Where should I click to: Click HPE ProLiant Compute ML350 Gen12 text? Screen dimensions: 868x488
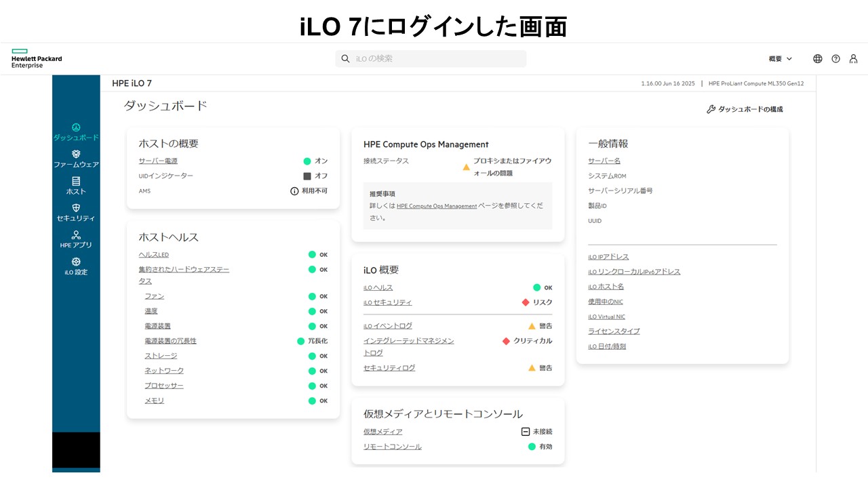pyautogui.click(x=756, y=83)
